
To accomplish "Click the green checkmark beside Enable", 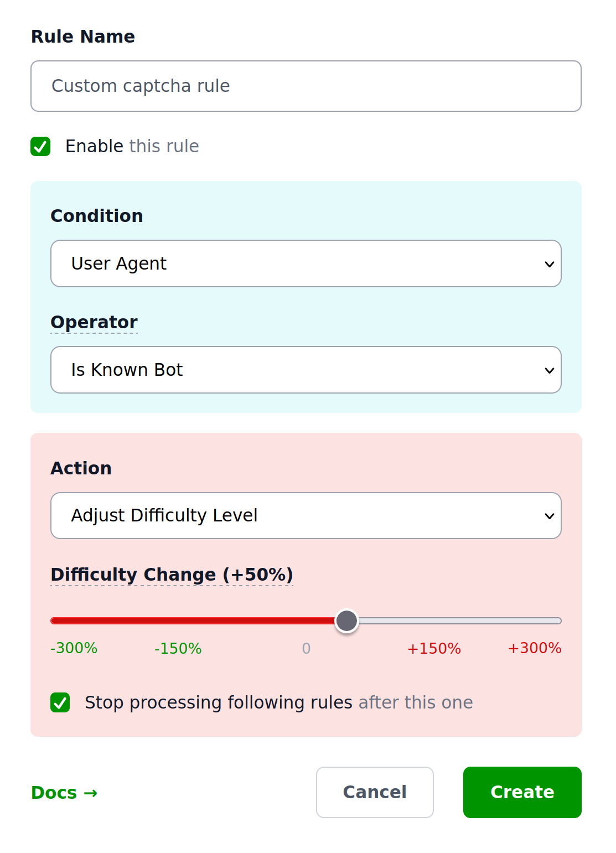I will (40, 146).
